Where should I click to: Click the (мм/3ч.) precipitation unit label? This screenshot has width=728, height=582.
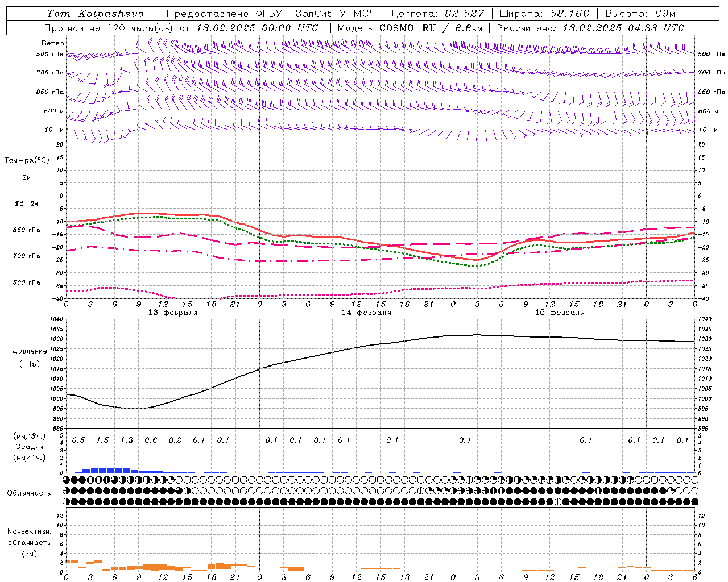(x=29, y=436)
